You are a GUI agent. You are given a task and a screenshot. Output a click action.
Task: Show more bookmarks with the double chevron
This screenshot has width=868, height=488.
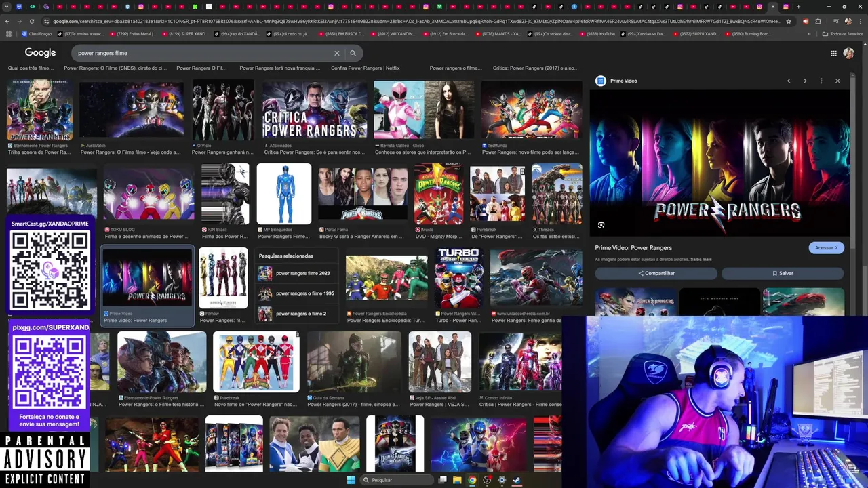[809, 33]
